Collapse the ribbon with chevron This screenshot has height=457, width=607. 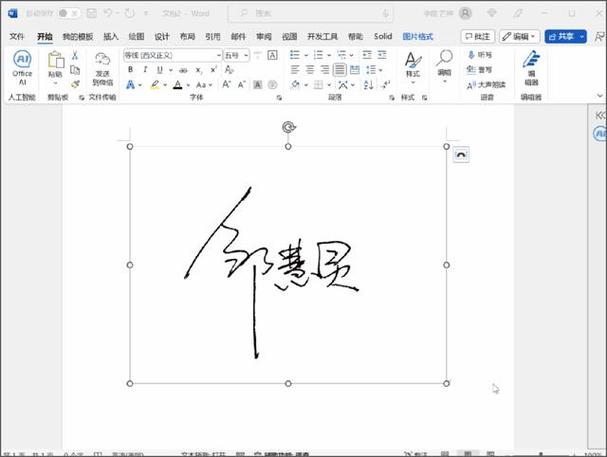(x=600, y=95)
